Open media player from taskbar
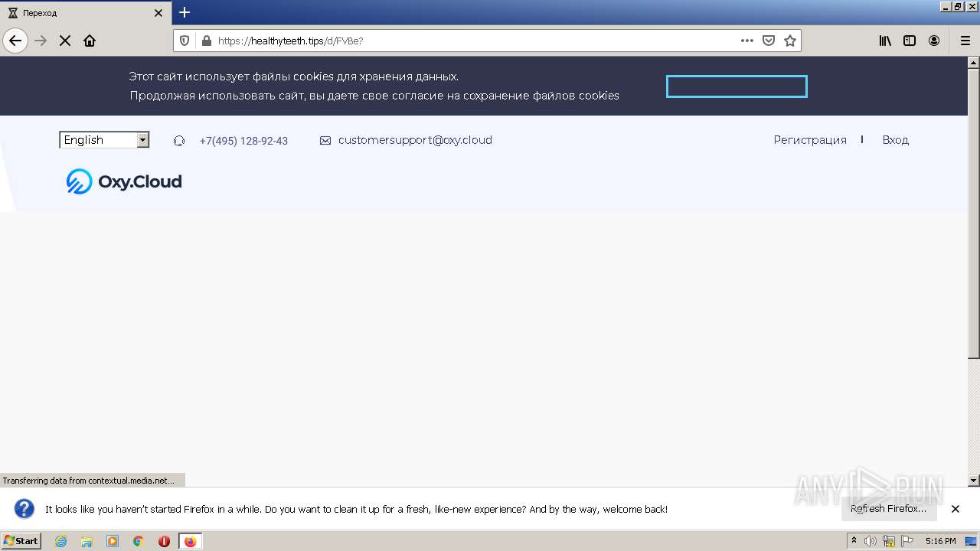Screen dimensions: 980x551 (113, 541)
